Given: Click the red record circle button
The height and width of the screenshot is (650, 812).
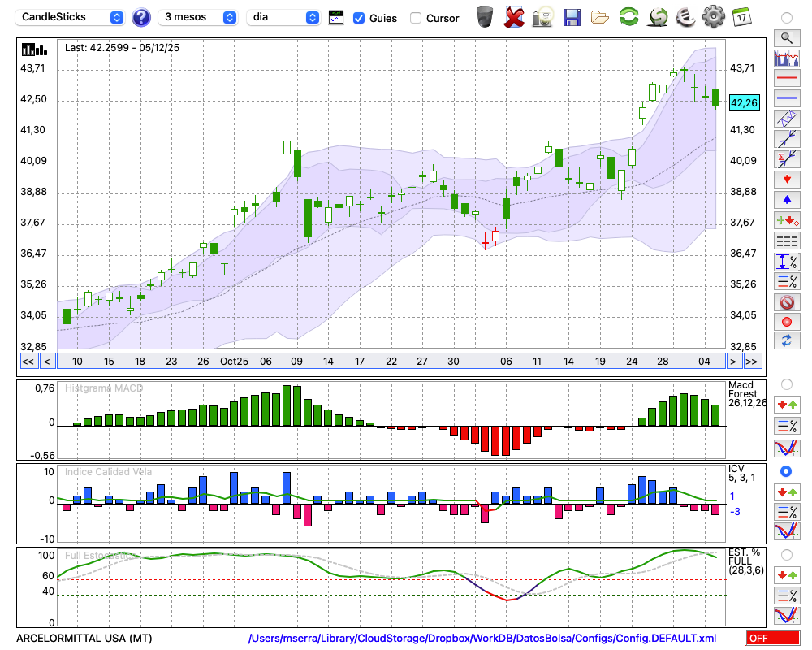Looking at the screenshot, I should pyautogui.click(x=787, y=322).
